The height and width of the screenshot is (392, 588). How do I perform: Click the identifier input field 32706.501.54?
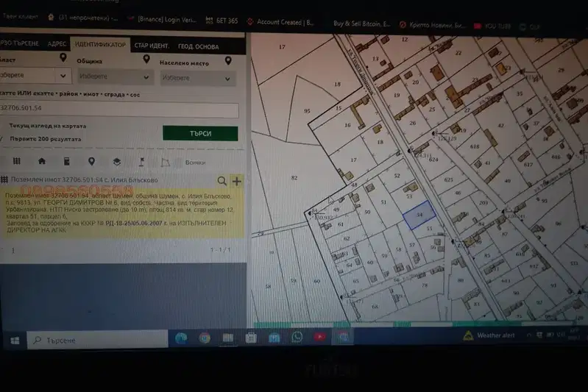pyautogui.click(x=118, y=109)
